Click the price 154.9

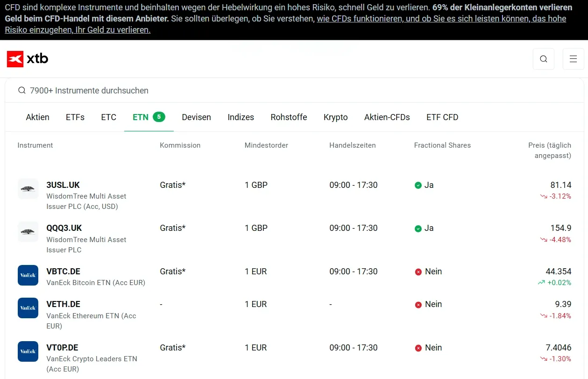561,228
